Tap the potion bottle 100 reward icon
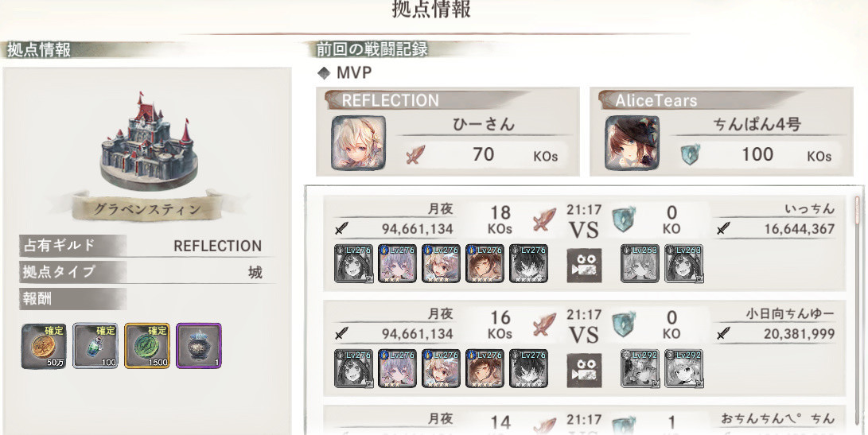 coord(95,347)
